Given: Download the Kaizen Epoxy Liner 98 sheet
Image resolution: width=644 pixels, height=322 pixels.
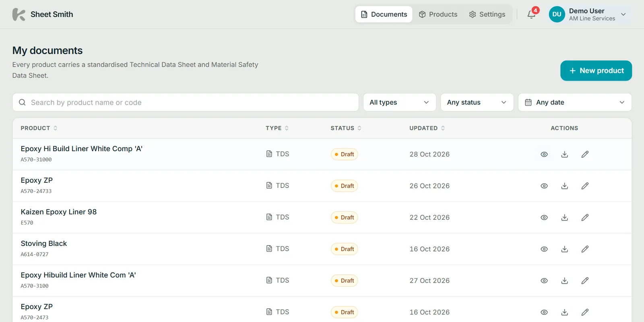Looking at the screenshot, I should coord(565,217).
